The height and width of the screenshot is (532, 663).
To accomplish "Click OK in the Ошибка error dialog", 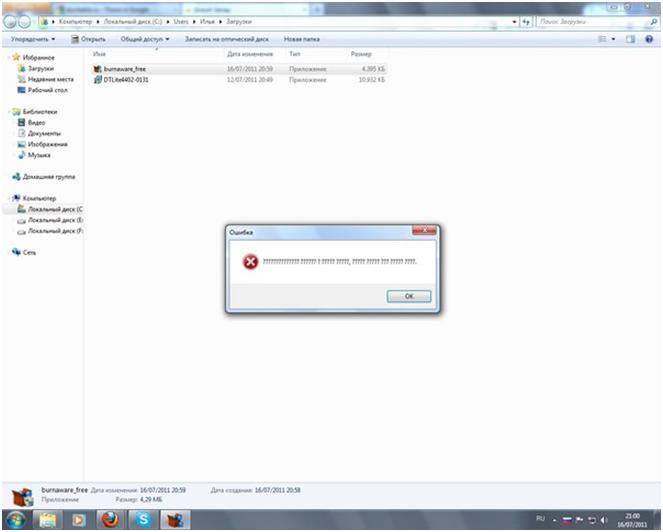I will [x=408, y=297].
